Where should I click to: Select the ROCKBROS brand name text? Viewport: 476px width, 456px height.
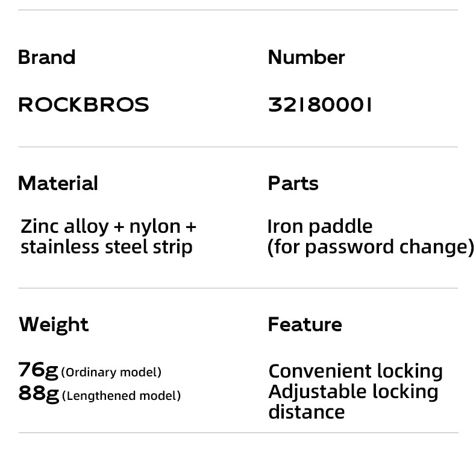(83, 105)
